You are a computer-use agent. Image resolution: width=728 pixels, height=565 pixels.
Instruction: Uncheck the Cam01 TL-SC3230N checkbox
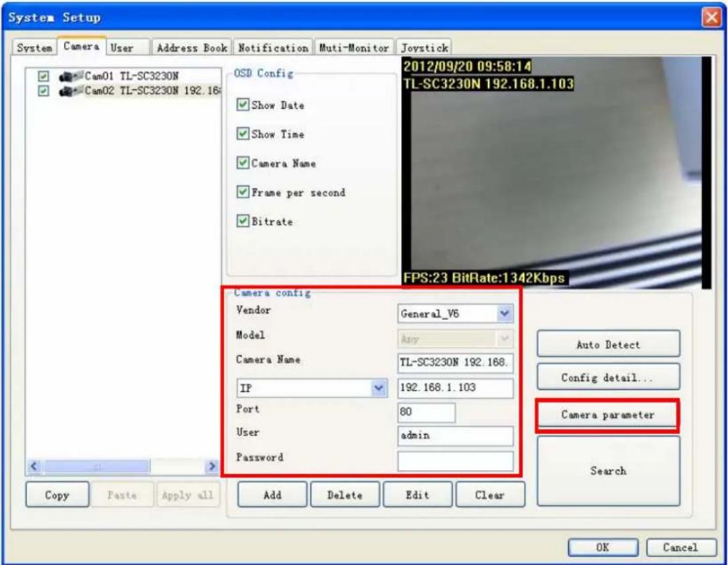coord(43,76)
